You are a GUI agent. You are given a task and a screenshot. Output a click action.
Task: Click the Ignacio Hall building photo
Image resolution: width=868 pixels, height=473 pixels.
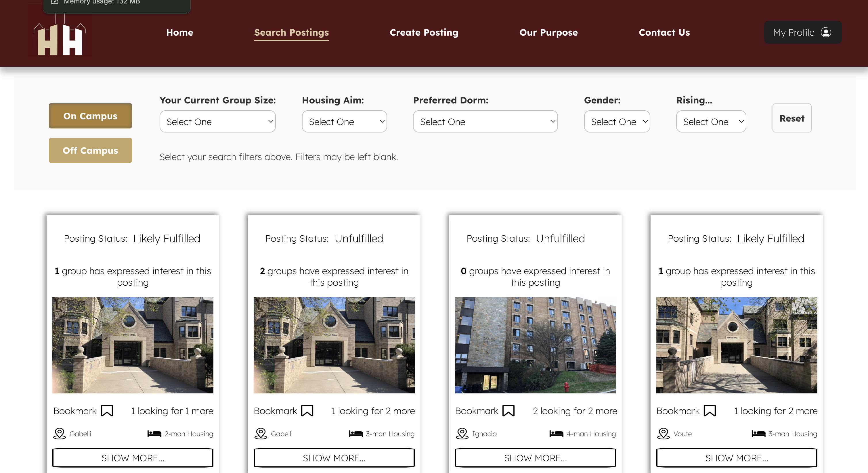[535, 345]
